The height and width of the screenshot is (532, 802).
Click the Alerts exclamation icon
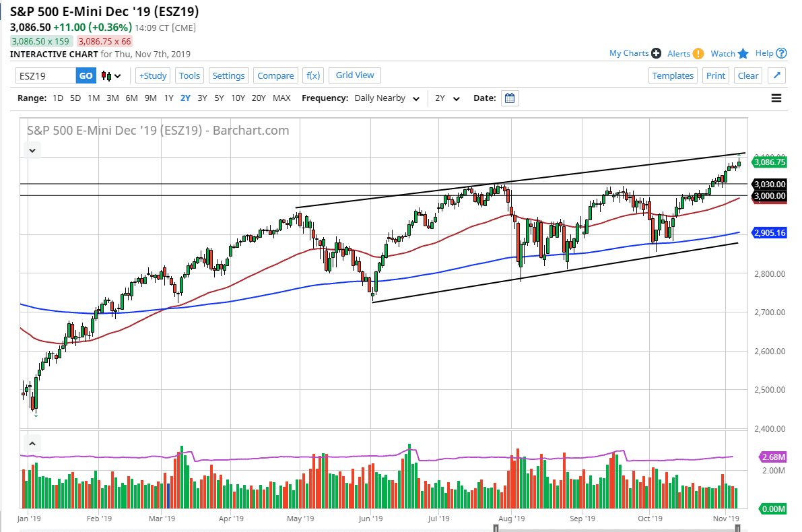pyautogui.click(x=698, y=53)
